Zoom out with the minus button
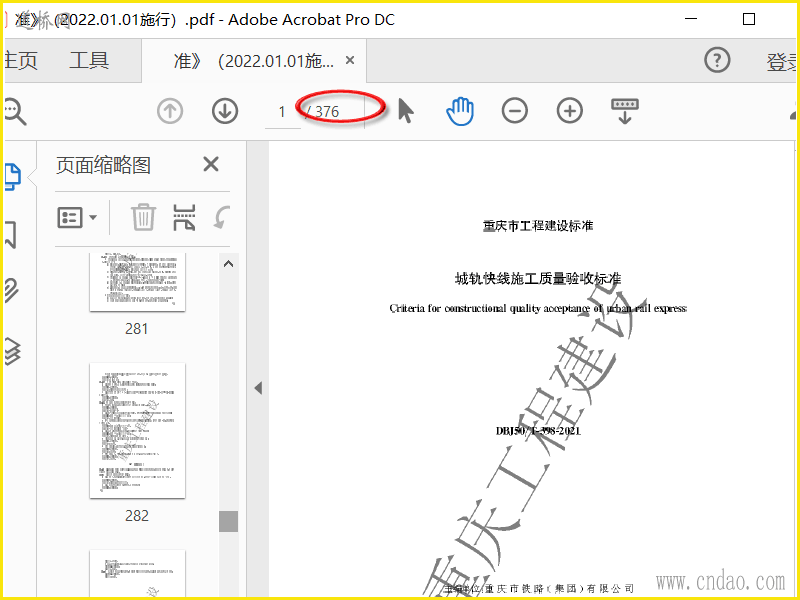800x600 pixels. tap(515, 111)
